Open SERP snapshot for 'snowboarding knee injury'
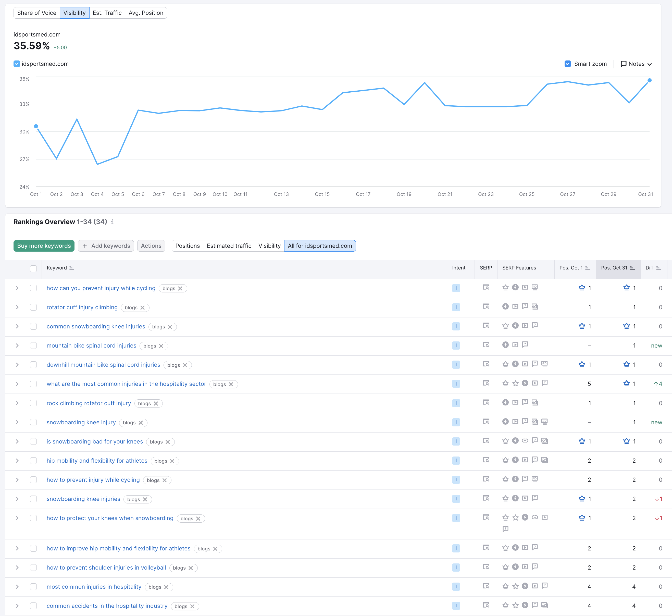672x616 pixels. pyautogui.click(x=486, y=422)
